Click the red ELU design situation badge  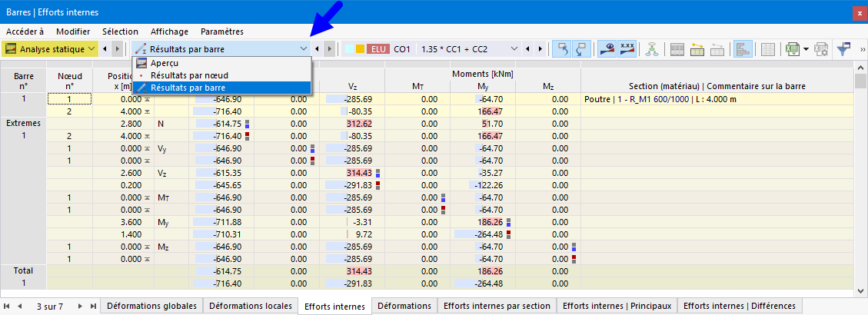(x=378, y=48)
